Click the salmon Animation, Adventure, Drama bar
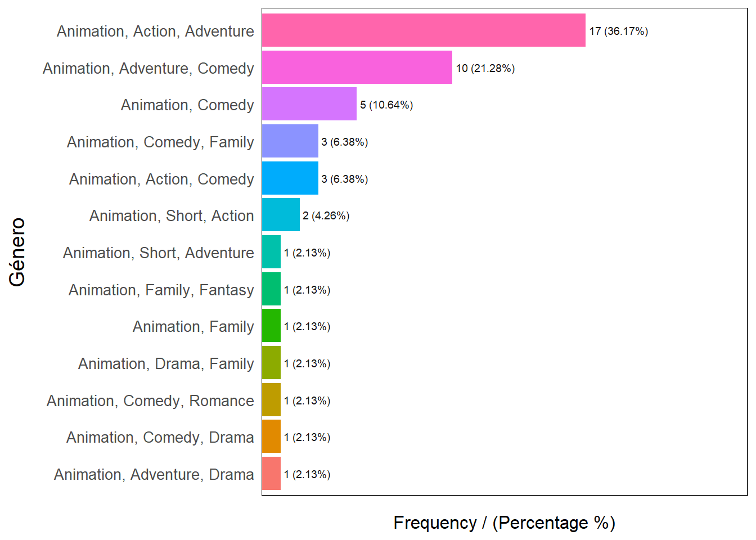The image size is (756, 540). [x=271, y=474]
